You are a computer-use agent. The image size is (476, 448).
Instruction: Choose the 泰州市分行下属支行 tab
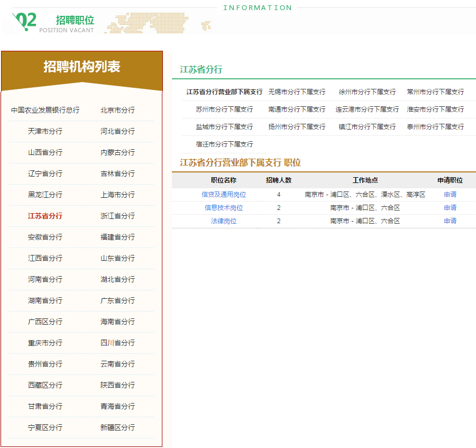tap(435, 126)
